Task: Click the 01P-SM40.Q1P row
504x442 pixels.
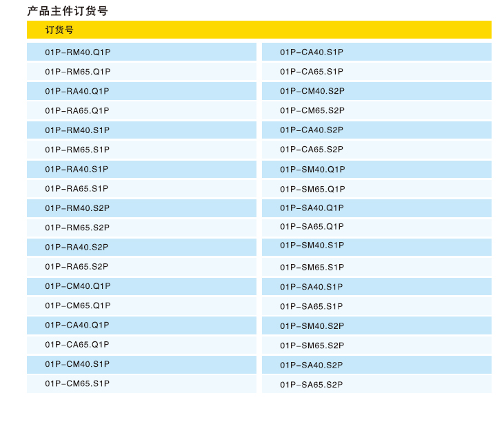Action: click(312, 170)
